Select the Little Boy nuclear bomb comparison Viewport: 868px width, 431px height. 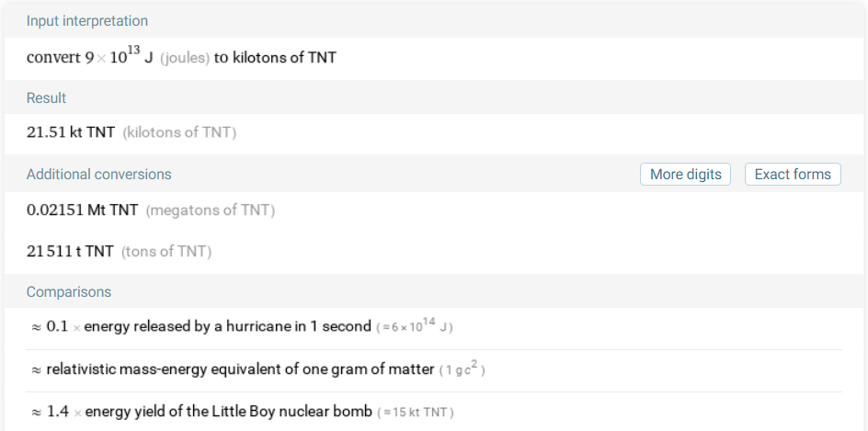[228, 412]
